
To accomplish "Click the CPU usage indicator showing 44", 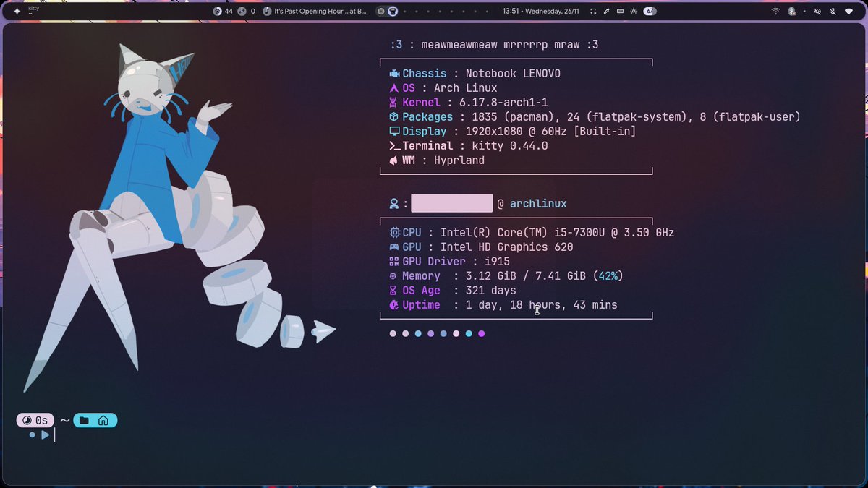I will click(x=224, y=12).
